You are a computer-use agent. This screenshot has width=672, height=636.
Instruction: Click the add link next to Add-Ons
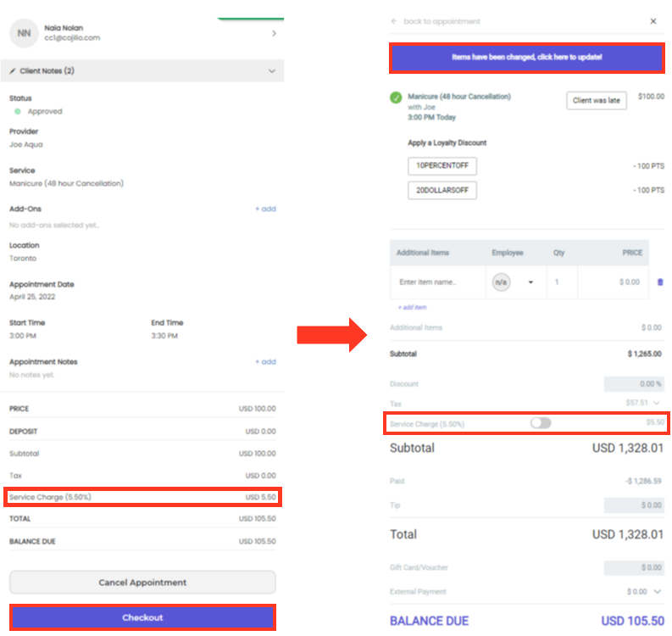(265, 209)
